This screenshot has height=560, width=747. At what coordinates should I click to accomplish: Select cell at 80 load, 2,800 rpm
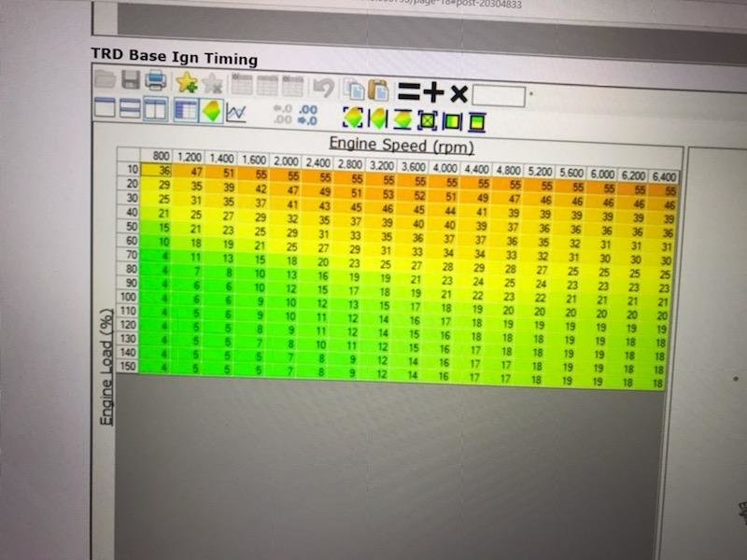[x=348, y=276]
